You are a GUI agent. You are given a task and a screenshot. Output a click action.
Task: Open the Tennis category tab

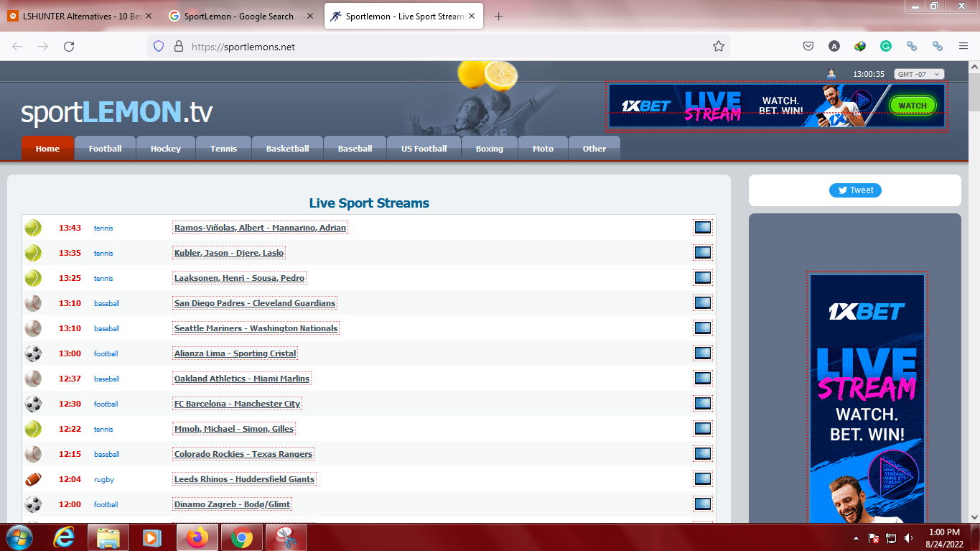coord(223,149)
